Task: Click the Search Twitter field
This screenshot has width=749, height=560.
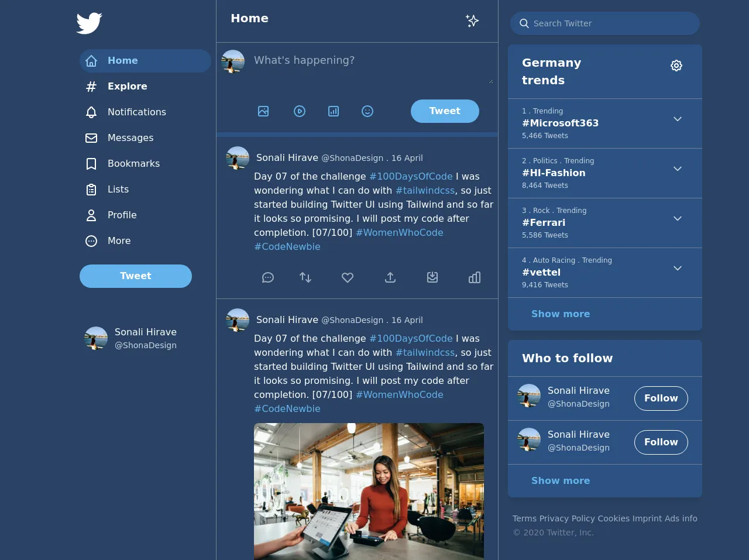Action: 609,23
